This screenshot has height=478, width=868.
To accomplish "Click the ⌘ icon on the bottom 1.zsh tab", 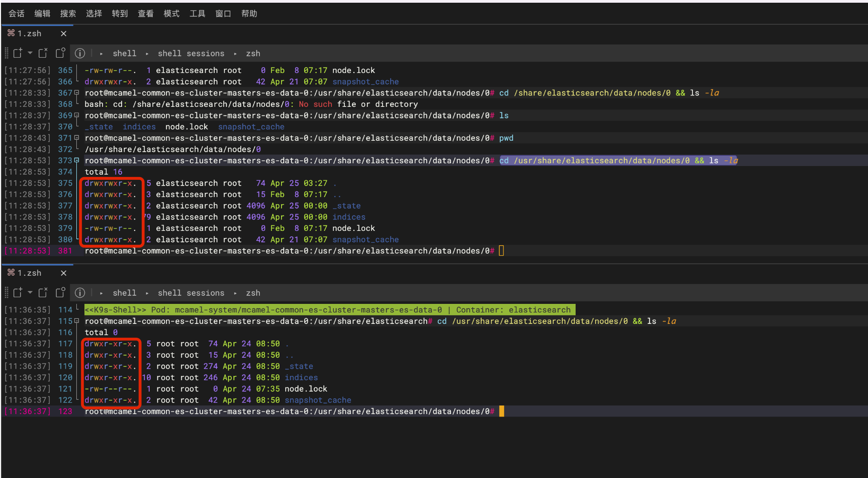I will point(10,273).
